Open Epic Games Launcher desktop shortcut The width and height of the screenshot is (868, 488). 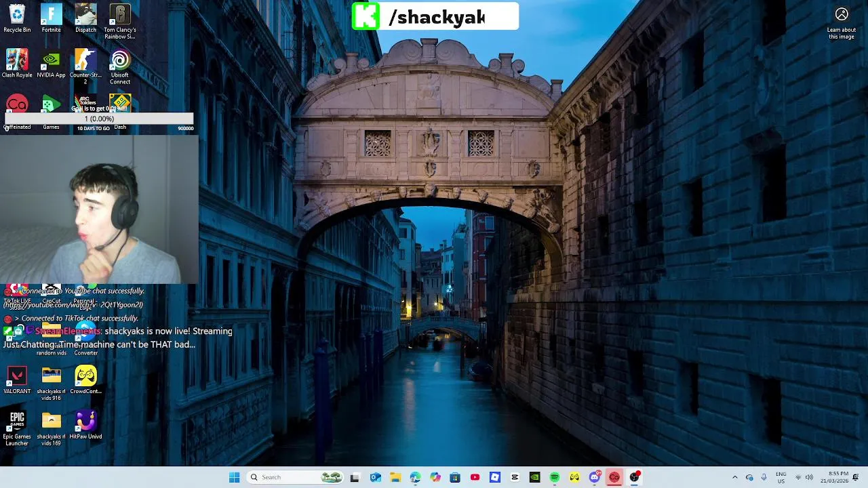(x=17, y=428)
